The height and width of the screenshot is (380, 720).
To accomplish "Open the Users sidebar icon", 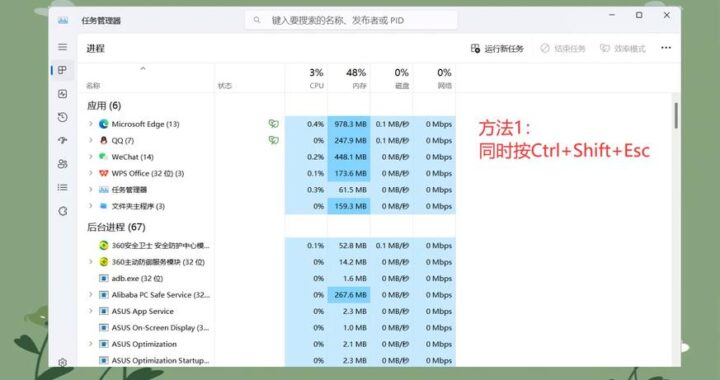I will 62,164.
